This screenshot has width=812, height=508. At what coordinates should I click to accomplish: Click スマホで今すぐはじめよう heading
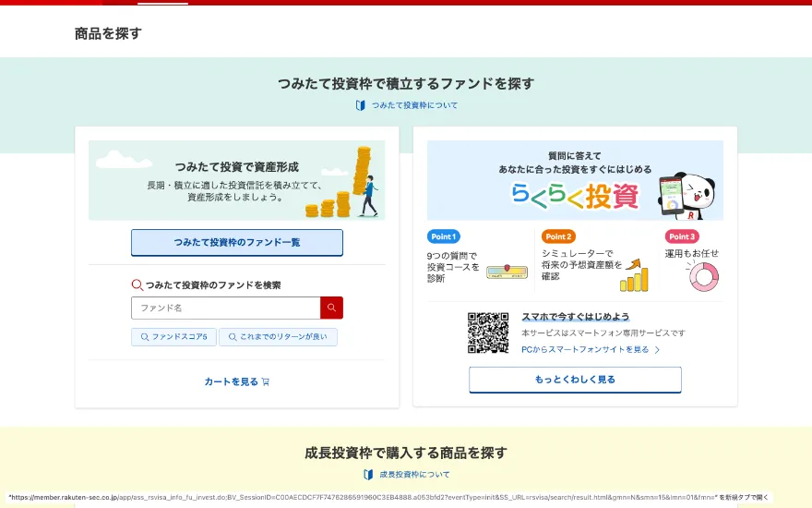(576, 317)
